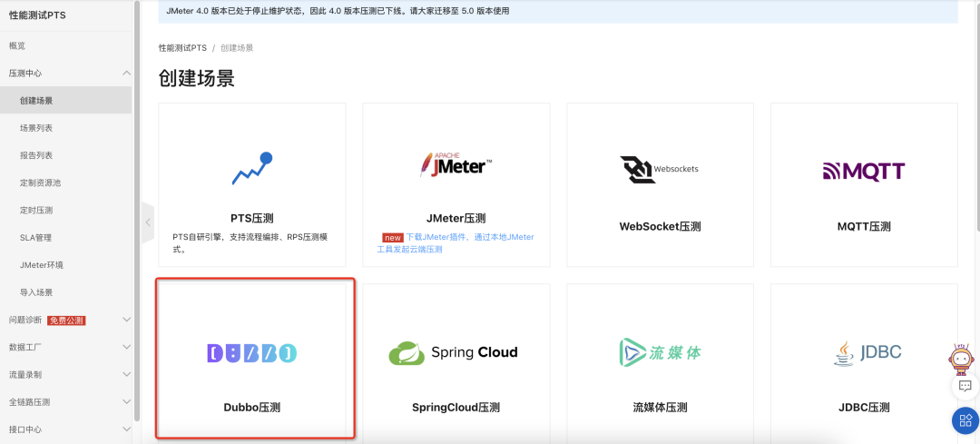
Task: Click 性能测试PTS breadcrumb link
Action: coord(182,48)
